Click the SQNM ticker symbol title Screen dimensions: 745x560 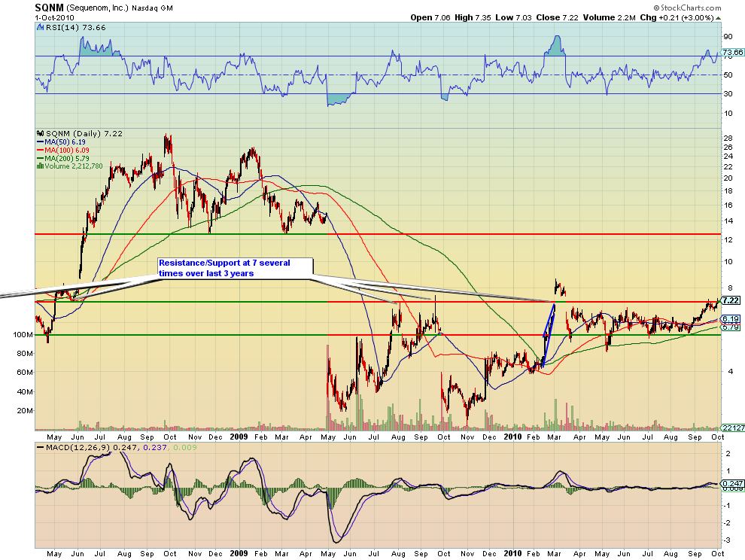50,8
